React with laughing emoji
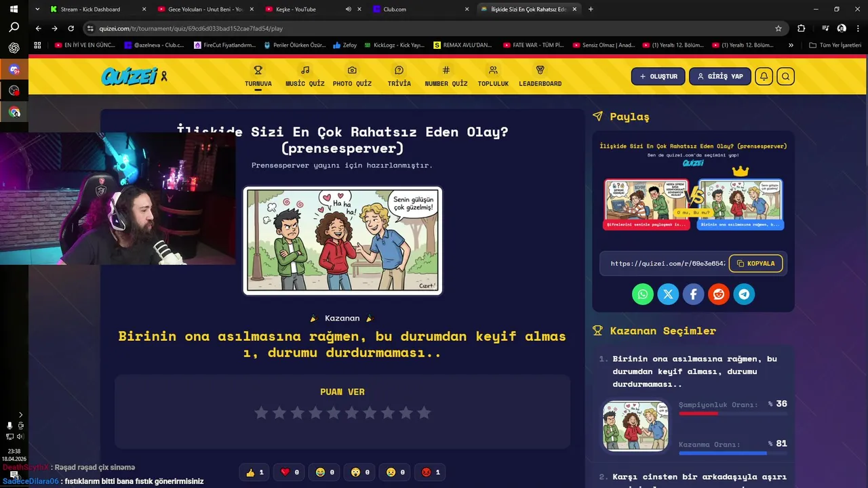 [325, 472]
